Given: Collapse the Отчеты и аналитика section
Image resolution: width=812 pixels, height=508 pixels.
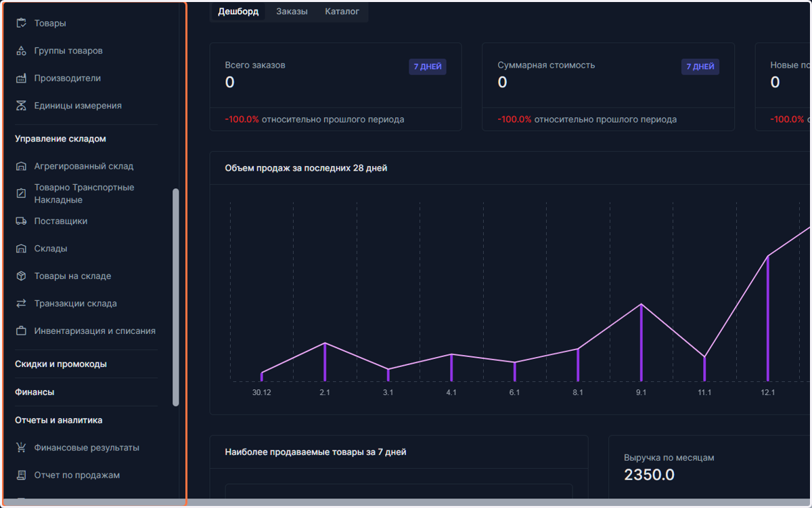Looking at the screenshot, I should coord(59,420).
